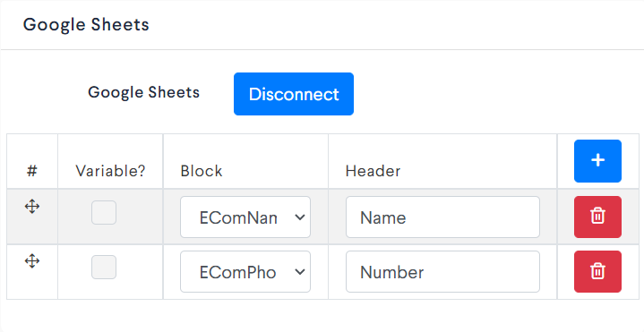This screenshot has height=332, width=644.
Task: Click the Block column header
Action: click(202, 171)
